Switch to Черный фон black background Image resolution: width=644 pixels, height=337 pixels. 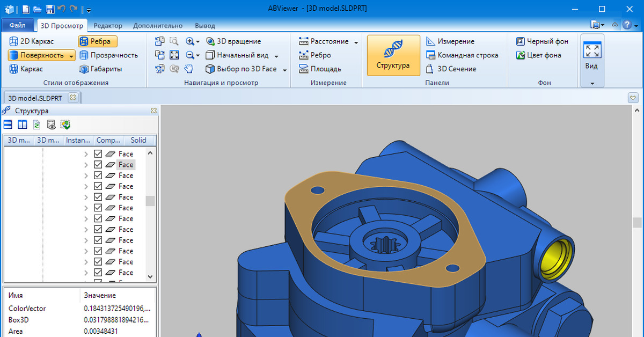click(542, 41)
